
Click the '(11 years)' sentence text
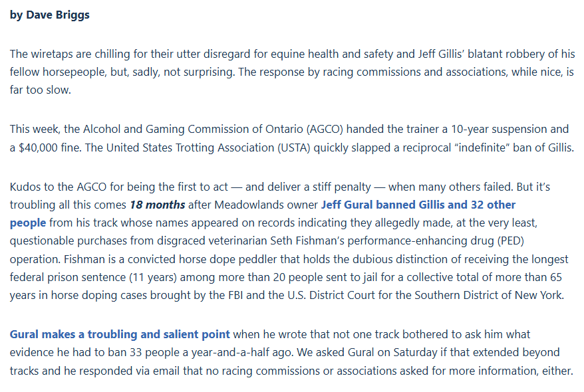click(153, 278)
